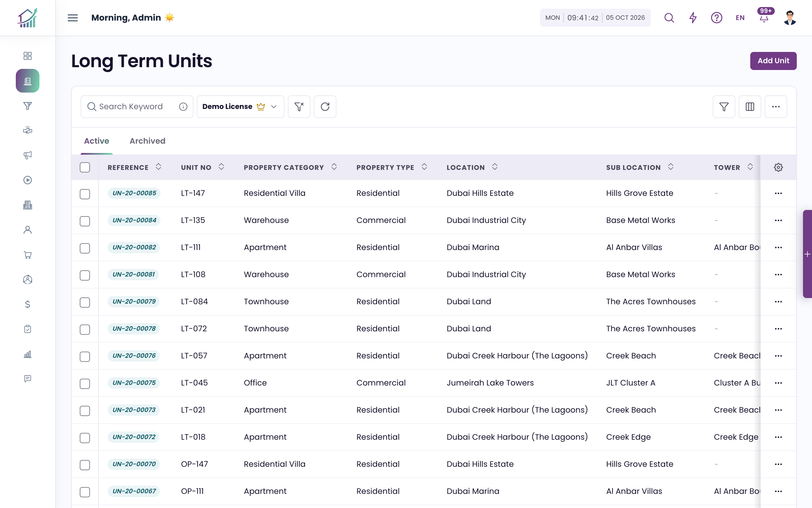Open the hamburger menu icon

coord(72,18)
